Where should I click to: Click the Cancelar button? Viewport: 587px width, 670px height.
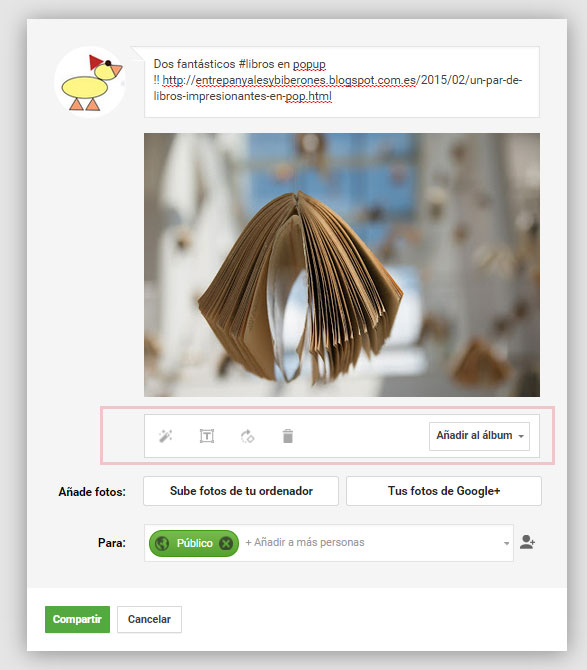150,619
